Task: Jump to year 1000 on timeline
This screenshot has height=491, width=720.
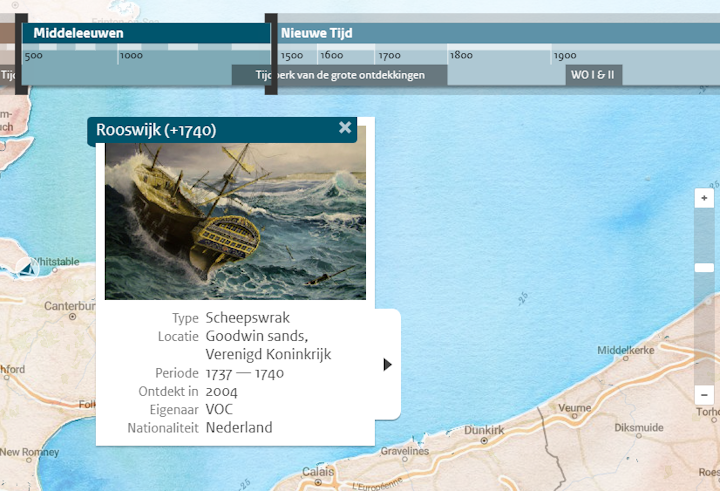Action: click(131, 56)
